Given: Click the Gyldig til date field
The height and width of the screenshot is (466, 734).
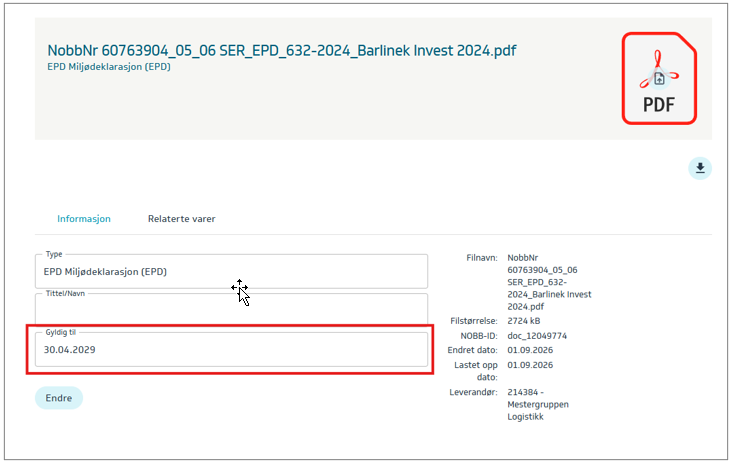Looking at the screenshot, I should coord(231,349).
